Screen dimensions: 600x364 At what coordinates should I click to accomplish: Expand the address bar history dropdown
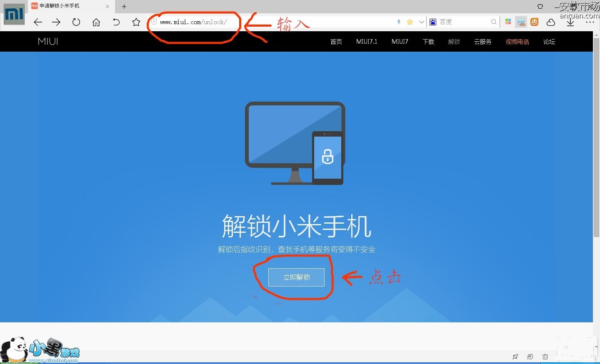(421, 22)
